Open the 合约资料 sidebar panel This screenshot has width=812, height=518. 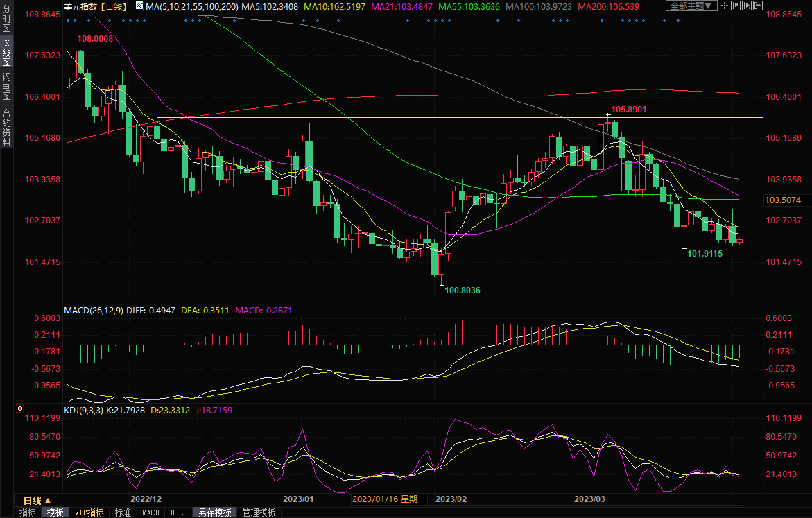[6, 128]
